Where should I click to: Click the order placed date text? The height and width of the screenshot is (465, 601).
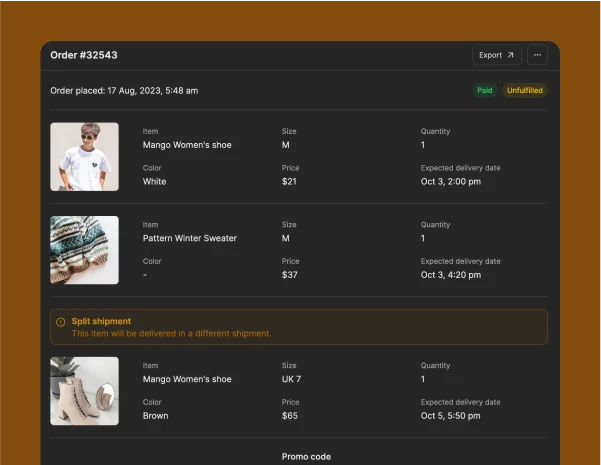coord(124,90)
